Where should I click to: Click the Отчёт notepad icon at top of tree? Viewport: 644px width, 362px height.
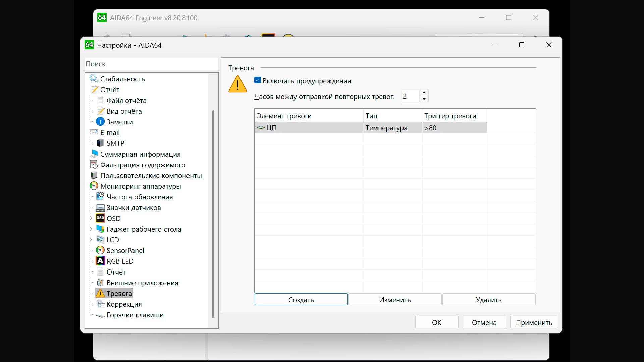tap(94, 89)
